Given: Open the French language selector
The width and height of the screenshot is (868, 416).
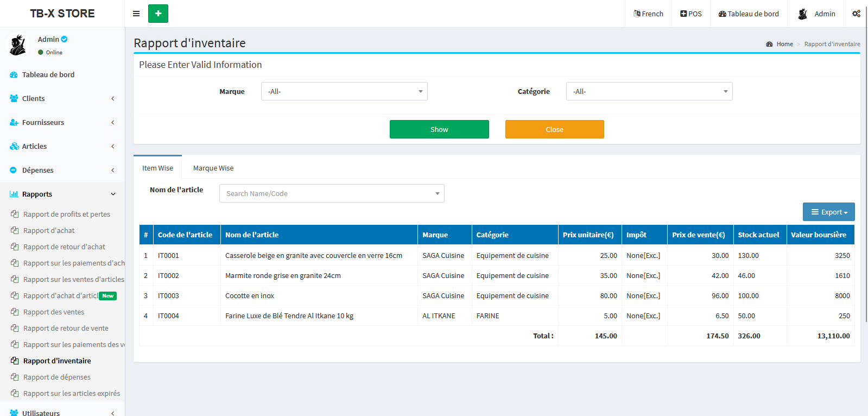Looking at the screenshot, I should coord(648,14).
